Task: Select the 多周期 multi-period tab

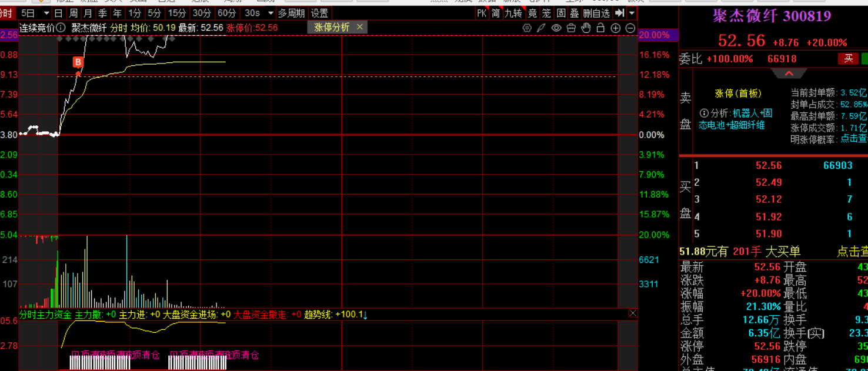Action: [292, 13]
